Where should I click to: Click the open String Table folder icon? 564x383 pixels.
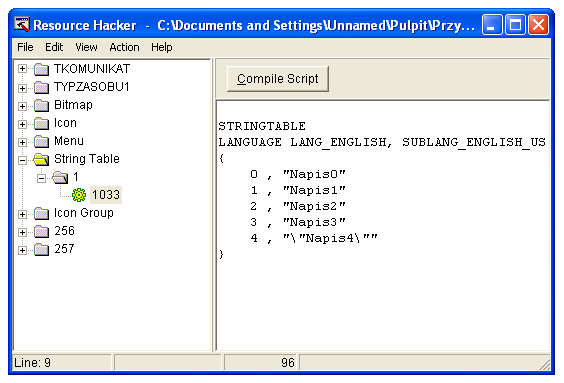click(41, 159)
